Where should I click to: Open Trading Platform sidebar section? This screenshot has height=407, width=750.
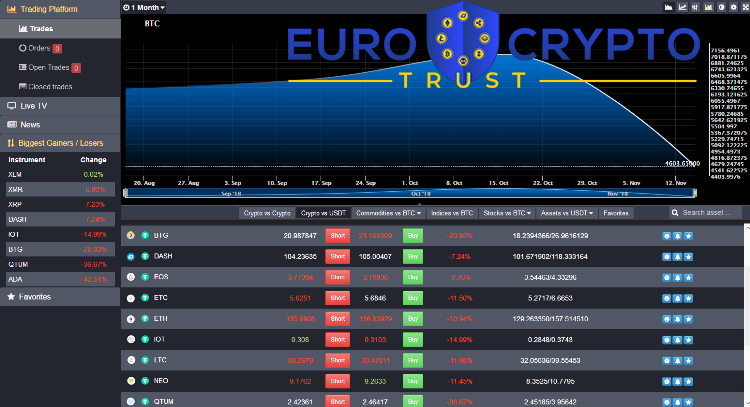(60, 9)
